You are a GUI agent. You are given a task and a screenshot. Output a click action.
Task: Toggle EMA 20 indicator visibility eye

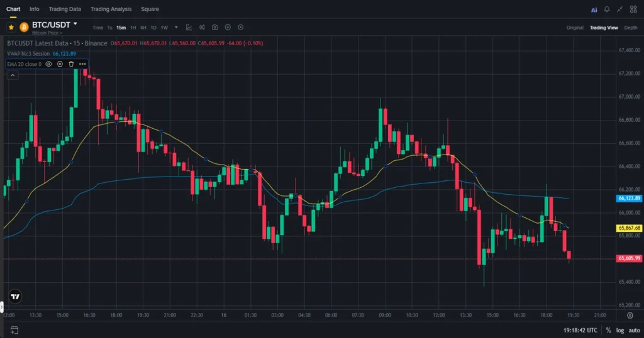tap(48, 64)
